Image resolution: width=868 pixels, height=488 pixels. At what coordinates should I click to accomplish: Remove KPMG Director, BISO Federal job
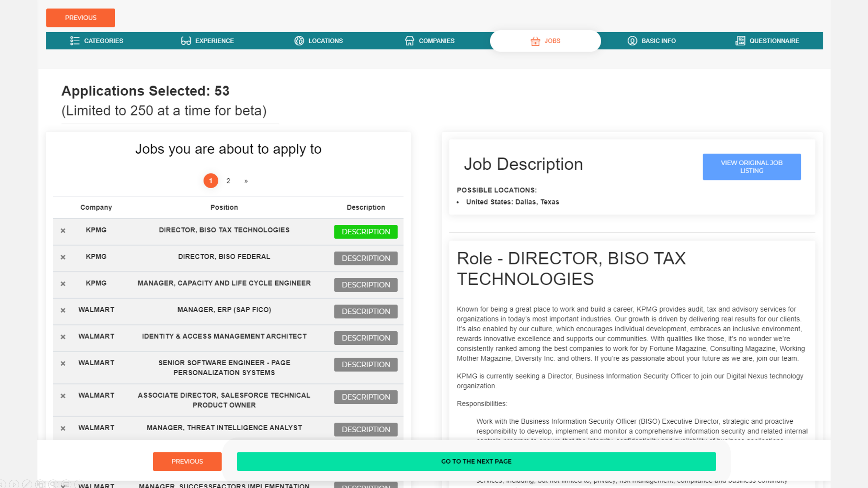tap(63, 257)
